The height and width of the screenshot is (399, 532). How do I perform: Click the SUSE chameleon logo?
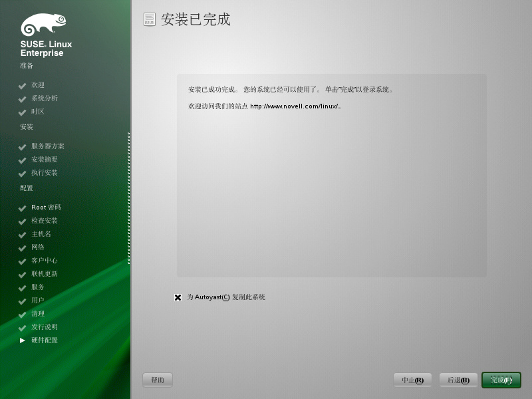pos(43,23)
